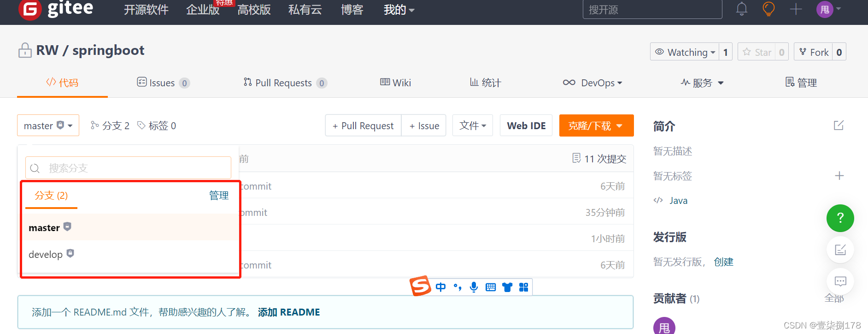Image resolution: width=868 pixels, height=334 pixels.
Task: Click the edit icon next to 简介
Action: tap(839, 125)
